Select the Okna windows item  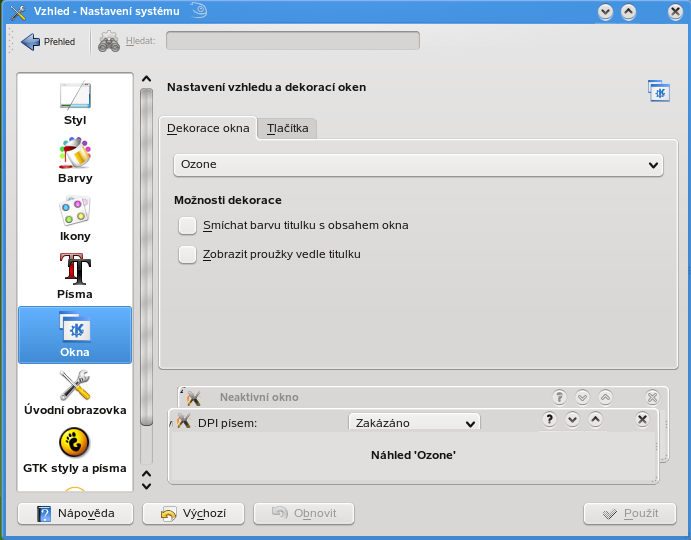click(x=75, y=335)
